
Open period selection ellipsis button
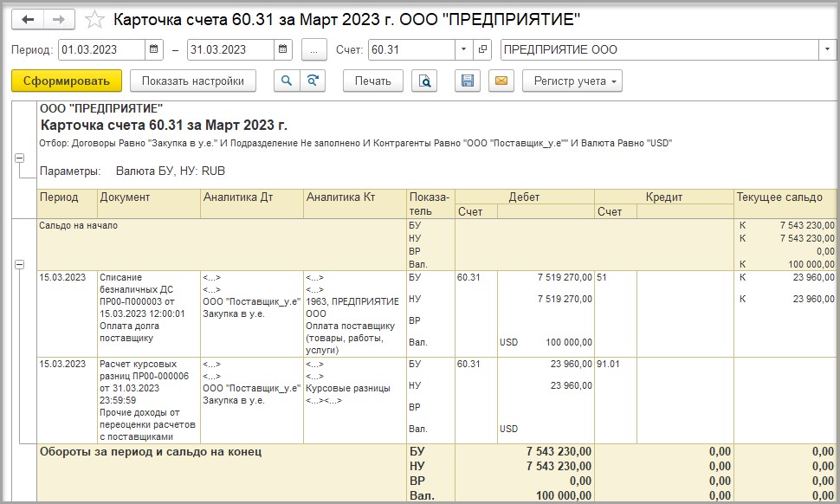click(x=313, y=49)
